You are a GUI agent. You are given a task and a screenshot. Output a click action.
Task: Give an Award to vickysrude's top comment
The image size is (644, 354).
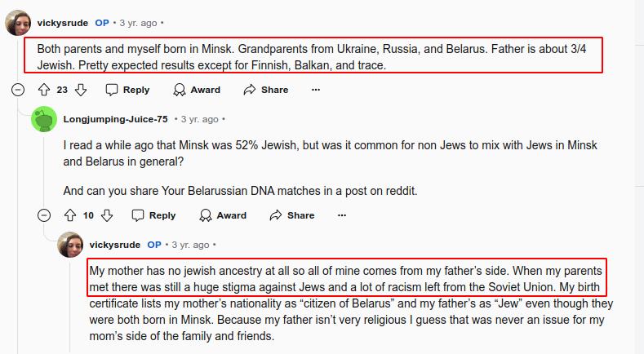(x=197, y=90)
